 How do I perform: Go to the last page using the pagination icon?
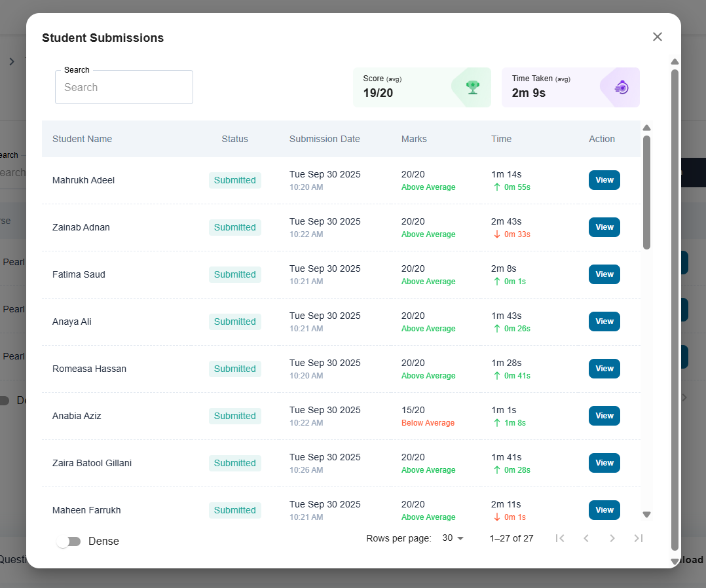[x=639, y=538]
